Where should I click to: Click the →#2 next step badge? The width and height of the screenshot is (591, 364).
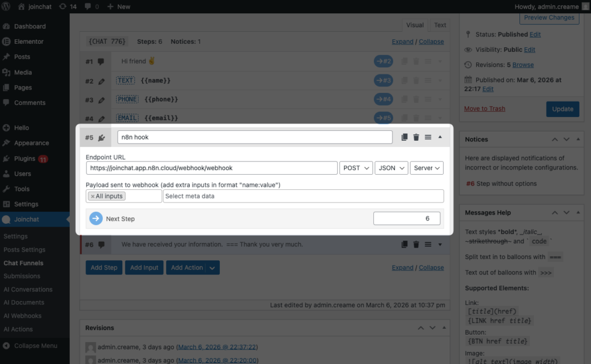pos(383,61)
